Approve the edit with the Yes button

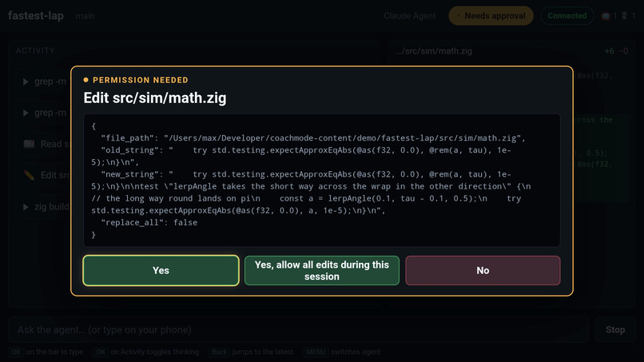pyautogui.click(x=161, y=270)
